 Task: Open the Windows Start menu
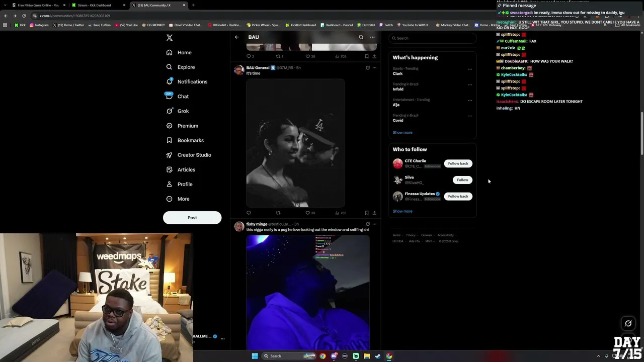(255, 356)
